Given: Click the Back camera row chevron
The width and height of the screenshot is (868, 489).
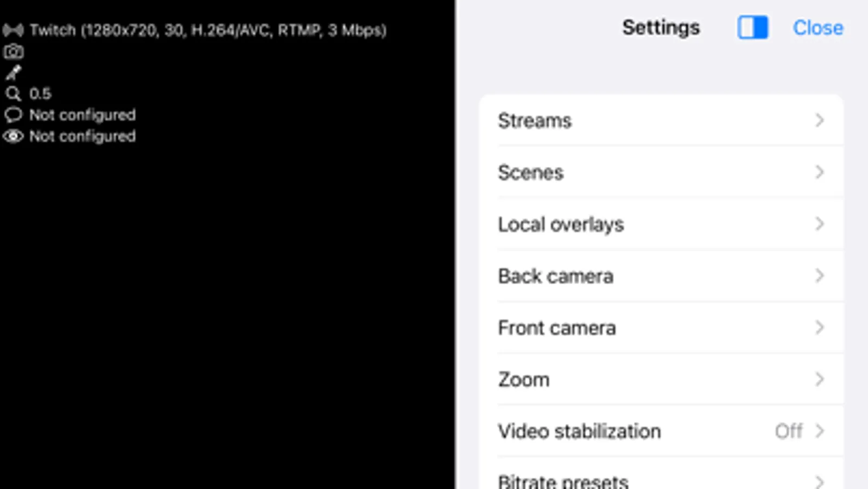Looking at the screenshot, I should (x=820, y=276).
